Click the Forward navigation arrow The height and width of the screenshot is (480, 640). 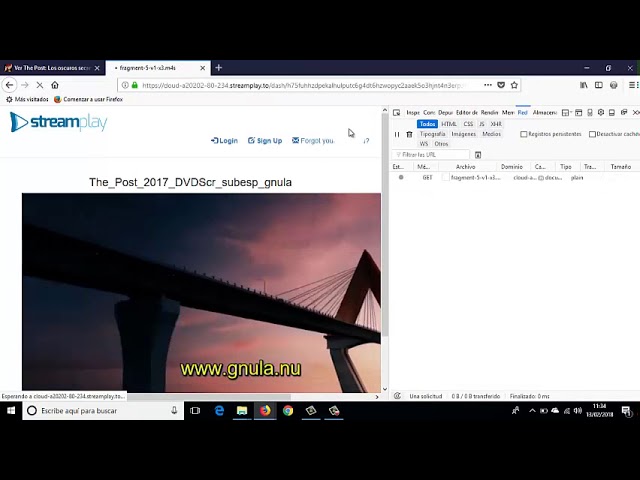tap(25, 85)
